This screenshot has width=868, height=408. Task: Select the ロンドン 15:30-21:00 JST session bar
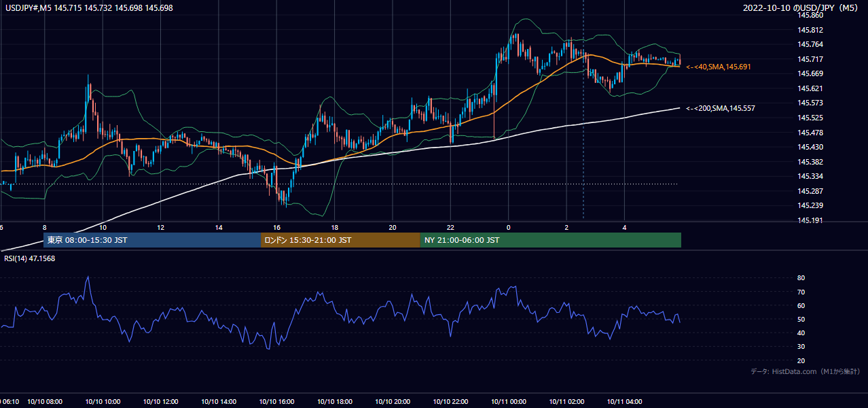pos(340,240)
